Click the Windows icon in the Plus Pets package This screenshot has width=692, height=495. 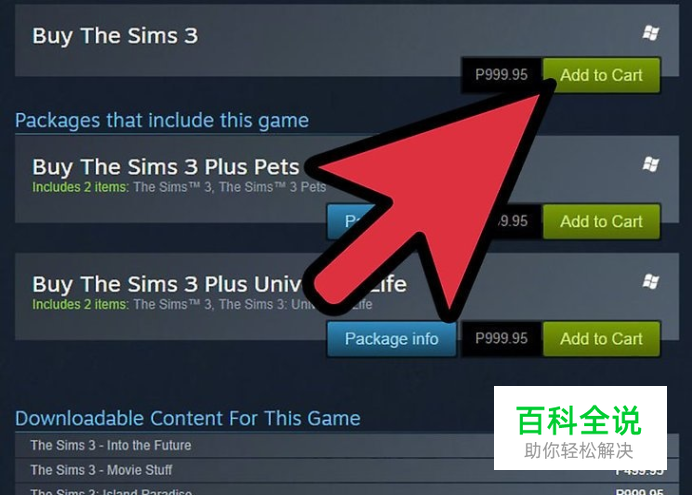point(651,165)
